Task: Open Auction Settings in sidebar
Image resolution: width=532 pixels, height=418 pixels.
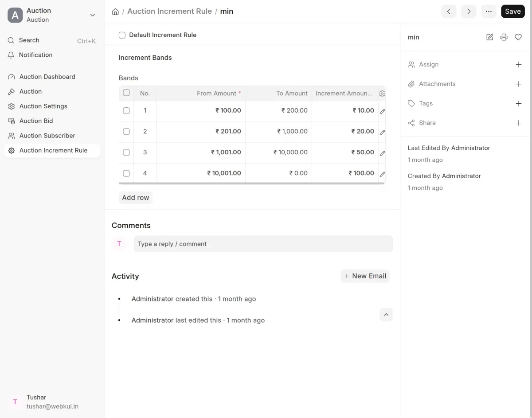Action: coord(52,106)
